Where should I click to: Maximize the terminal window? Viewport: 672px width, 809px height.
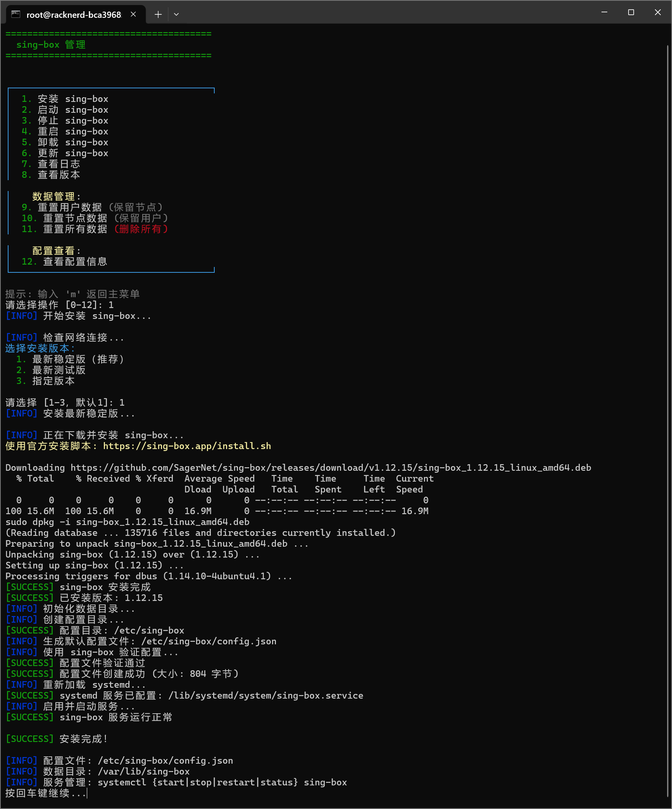pos(631,12)
